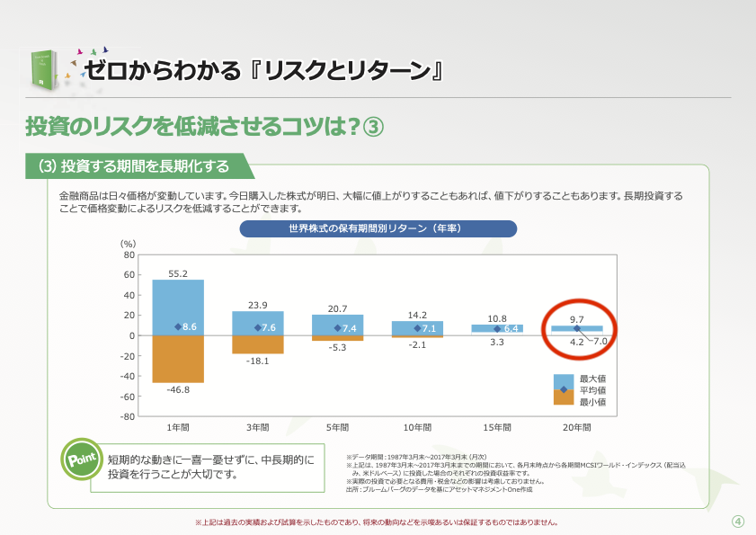Click the legend text 最大値
This screenshot has height=535, width=756.
[x=592, y=379]
